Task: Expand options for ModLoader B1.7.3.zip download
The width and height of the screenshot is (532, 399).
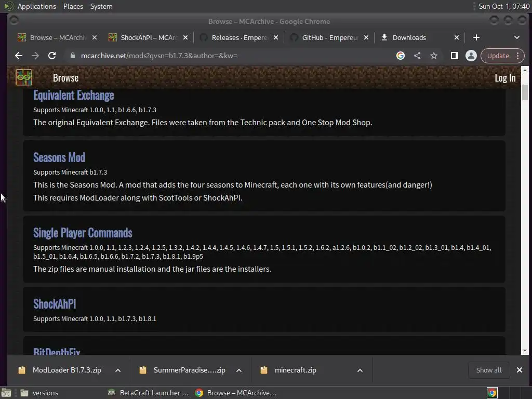Action: click(118, 370)
